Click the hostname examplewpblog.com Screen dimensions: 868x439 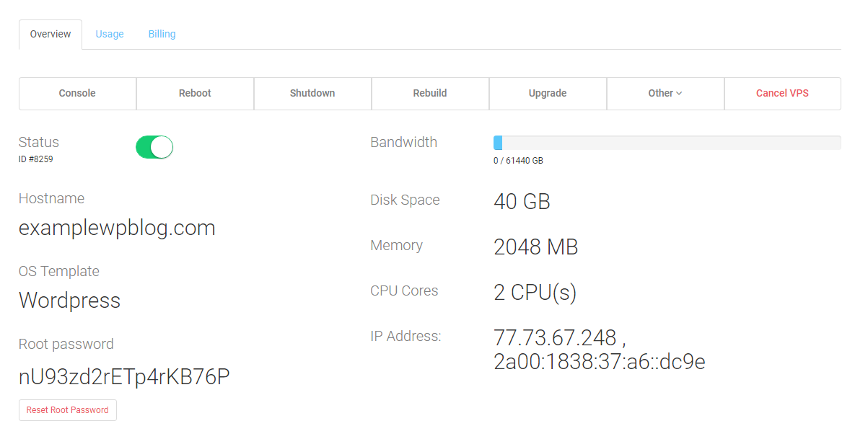click(x=117, y=229)
